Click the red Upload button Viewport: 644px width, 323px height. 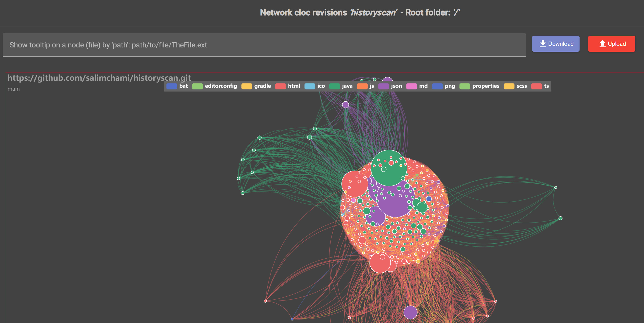coord(611,44)
